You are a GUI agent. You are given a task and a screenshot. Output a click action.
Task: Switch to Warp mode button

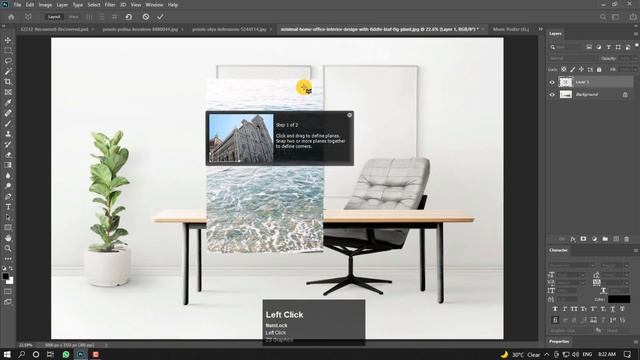(x=73, y=17)
